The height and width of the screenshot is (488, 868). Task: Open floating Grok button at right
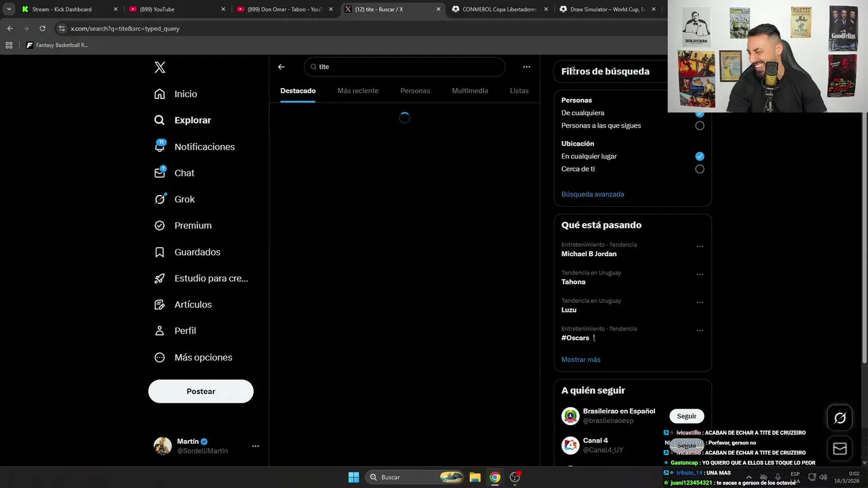pyautogui.click(x=840, y=418)
